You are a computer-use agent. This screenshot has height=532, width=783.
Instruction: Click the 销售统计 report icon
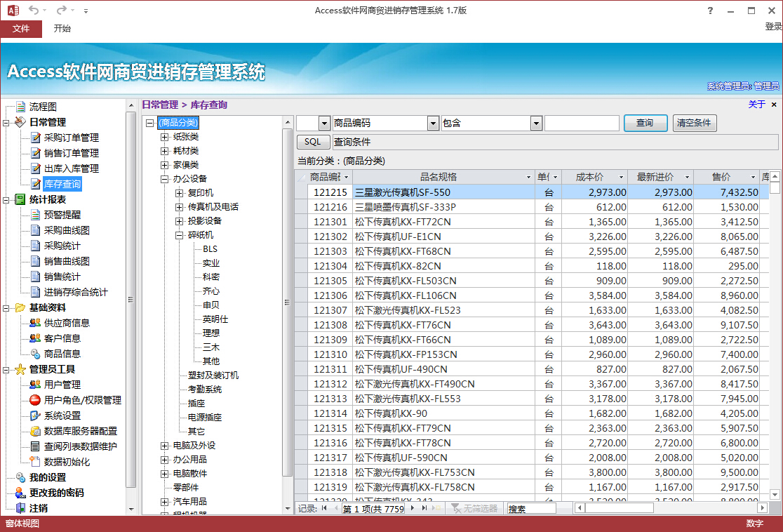click(x=36, y=277)
